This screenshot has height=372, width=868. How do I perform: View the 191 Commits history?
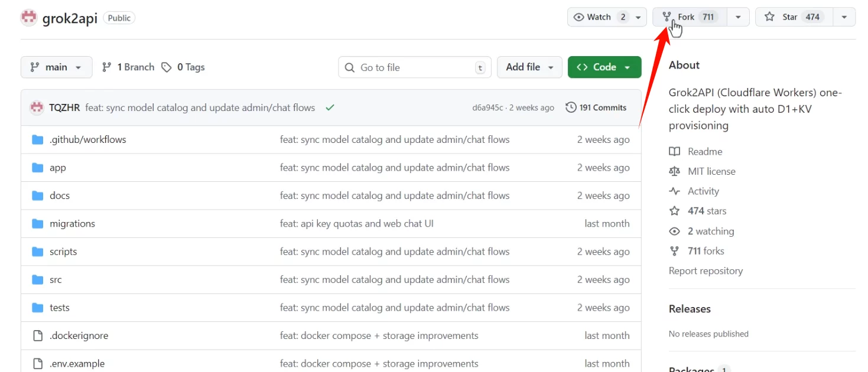click(596, 107)
